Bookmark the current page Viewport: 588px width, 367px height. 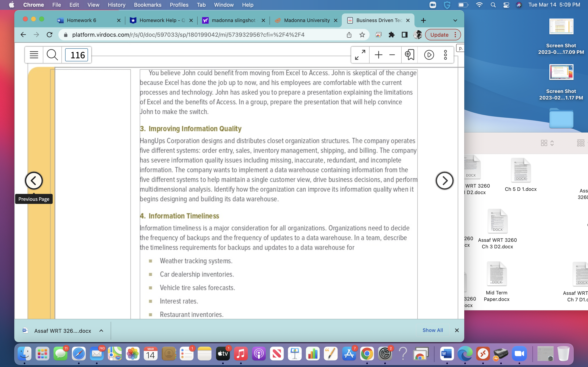[x=409, y=55]
